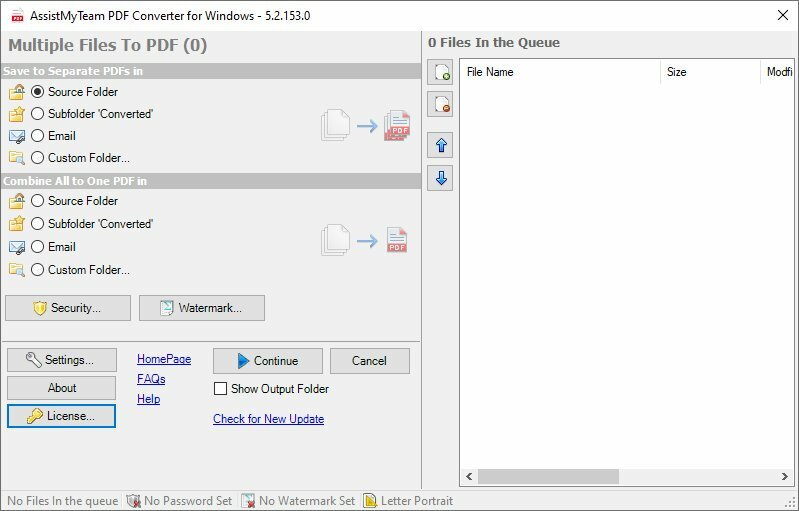799x511 pixels.
Task: Move selected file up with blue arrow
Action: coord(440,146)
